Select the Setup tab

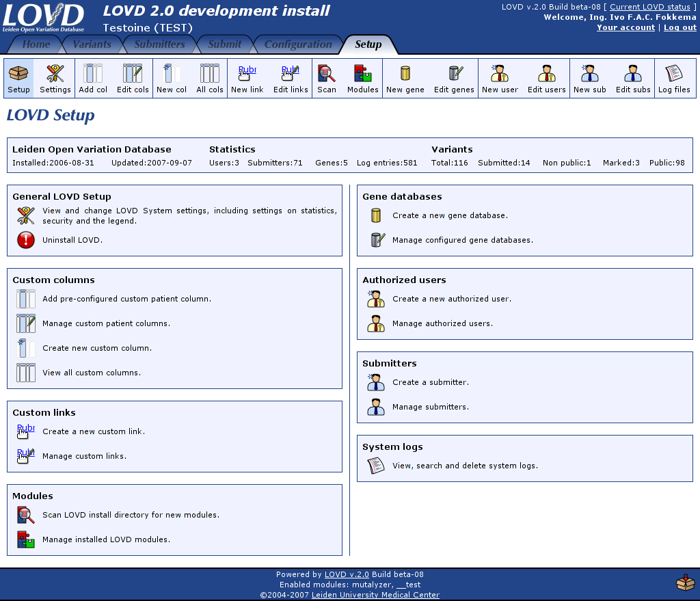(368, 44)
